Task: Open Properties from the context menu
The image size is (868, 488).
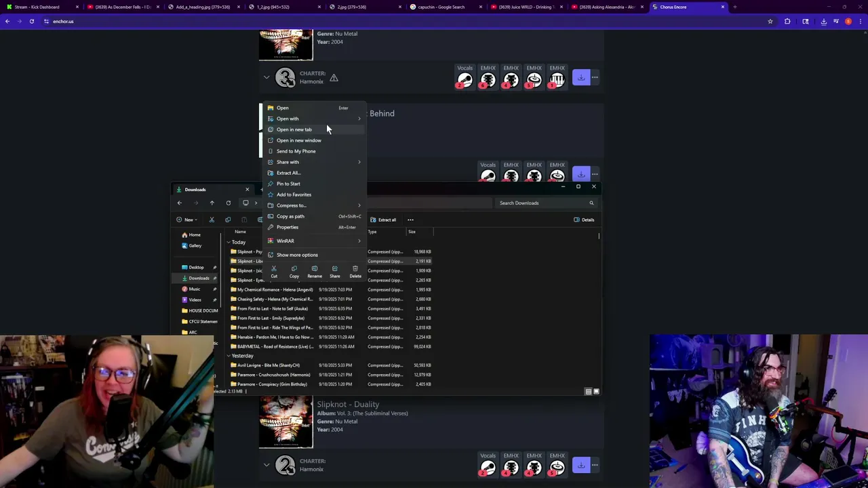Action: (315, 227)
